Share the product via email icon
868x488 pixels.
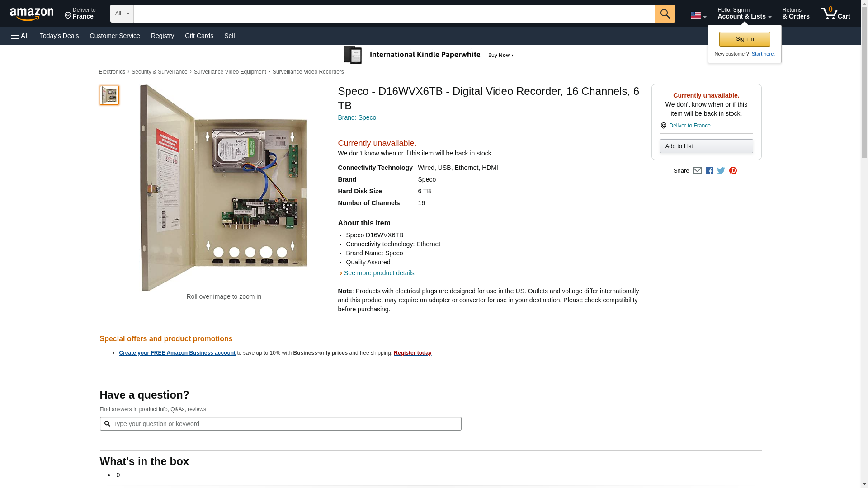[x=697, y=171]
